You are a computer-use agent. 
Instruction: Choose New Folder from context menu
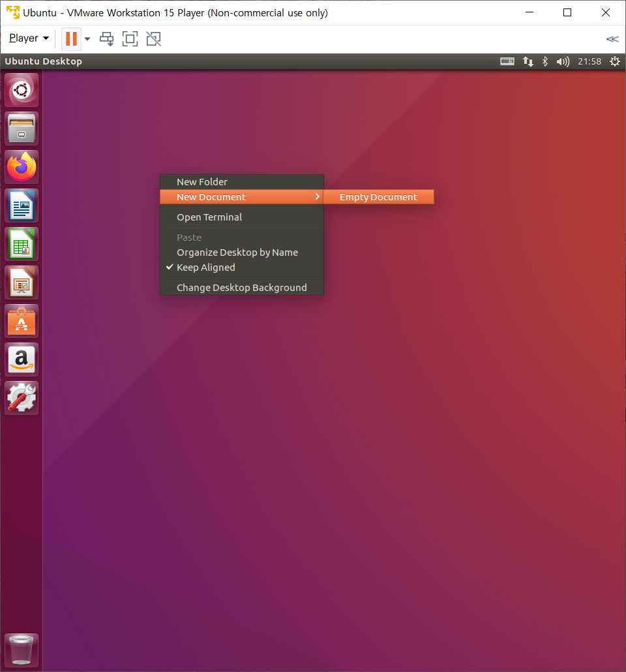tap(242, 182)
